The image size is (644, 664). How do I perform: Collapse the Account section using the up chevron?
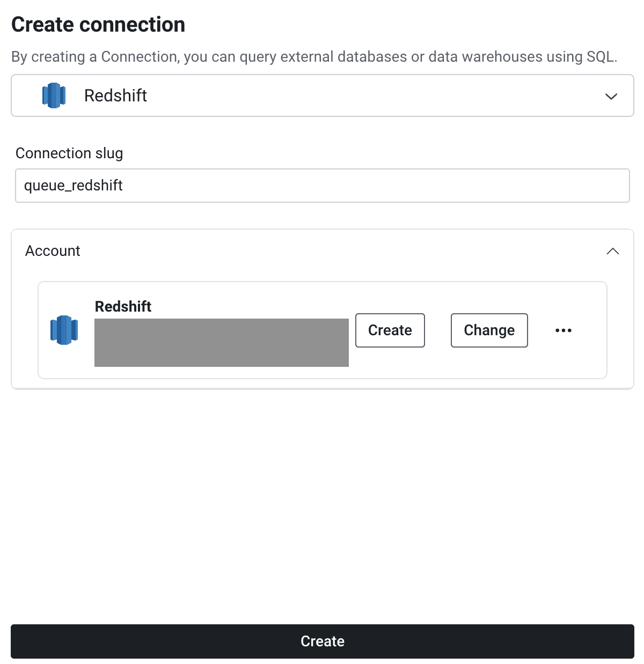[612, 251]
